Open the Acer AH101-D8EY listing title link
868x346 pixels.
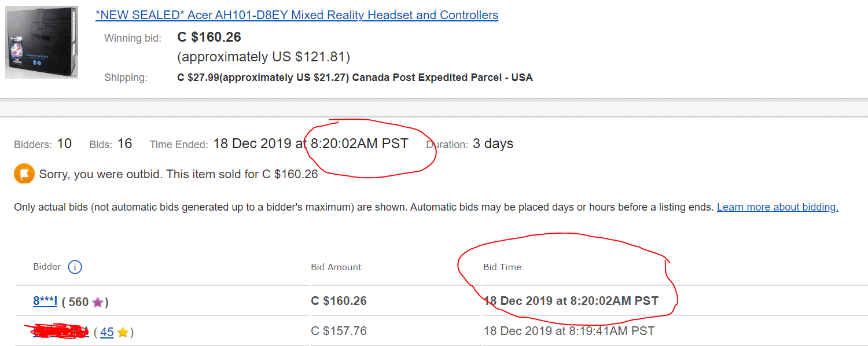coord(296,14)
